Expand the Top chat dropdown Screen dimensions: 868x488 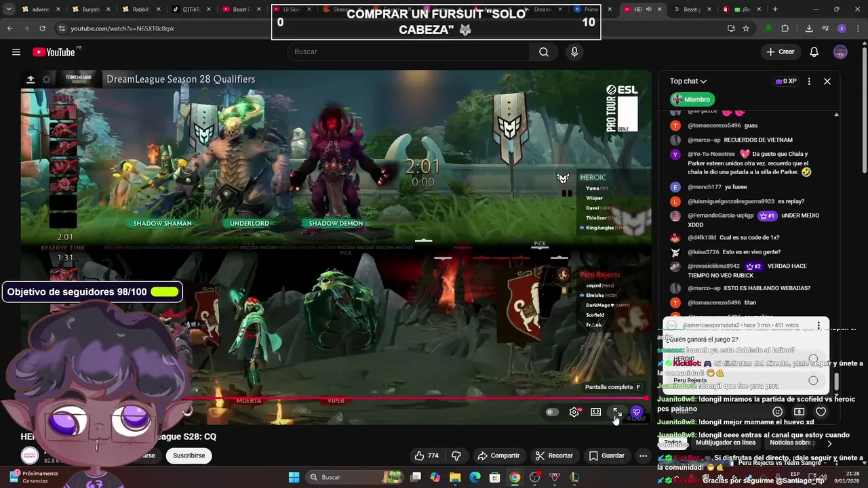[x=688, y=81]
